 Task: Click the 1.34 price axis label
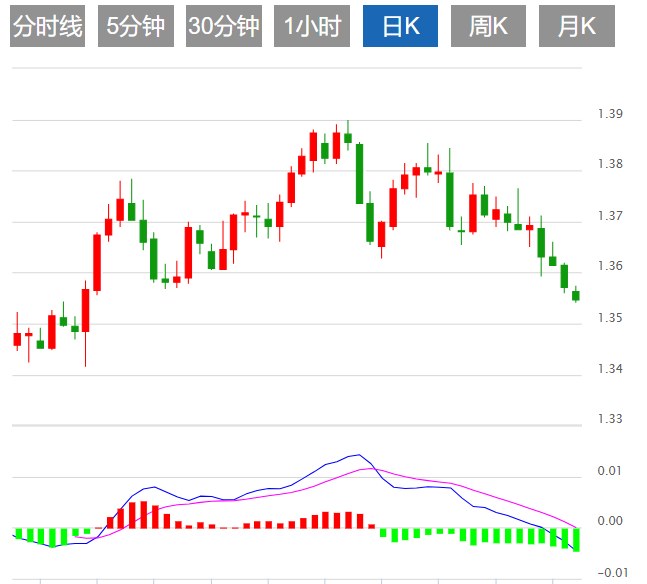click(x=610, y=368)
